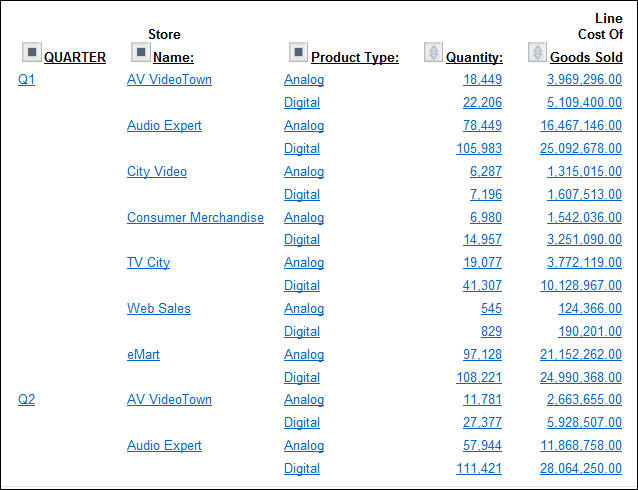Click quantity value 105,983

tap(479, 149)
